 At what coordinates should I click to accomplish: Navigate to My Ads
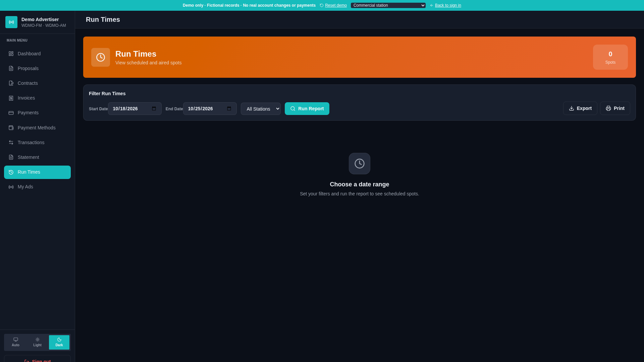click(x=37, y=187)
